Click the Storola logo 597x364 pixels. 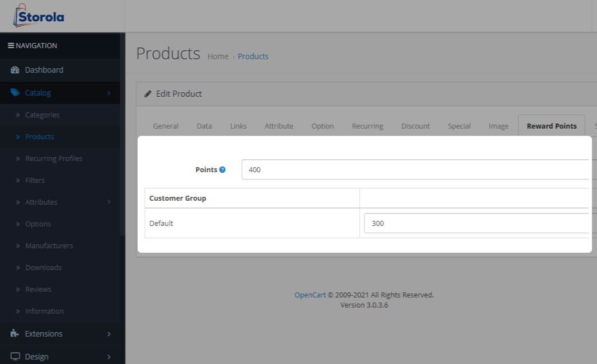pos(39,16)
